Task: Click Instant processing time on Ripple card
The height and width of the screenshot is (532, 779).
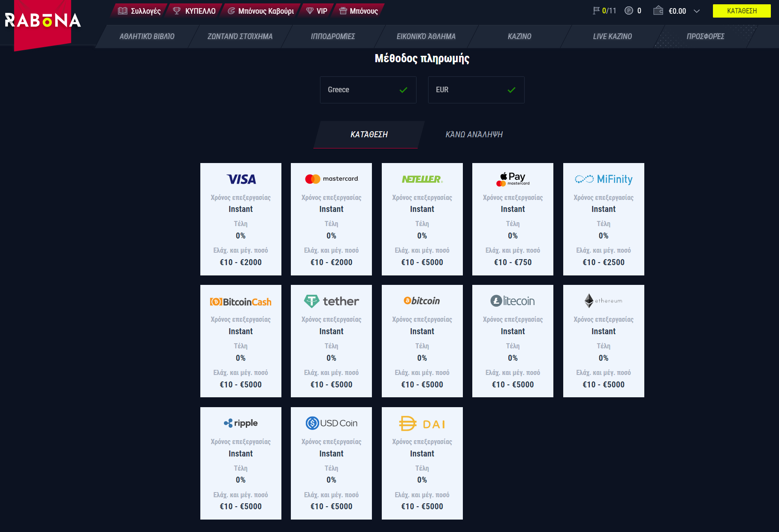Action: click(241, 454)
